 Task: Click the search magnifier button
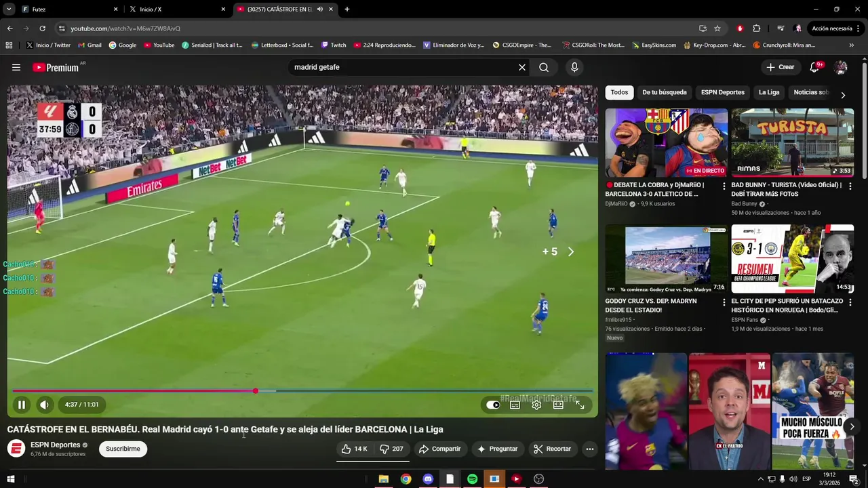point(544,67)
